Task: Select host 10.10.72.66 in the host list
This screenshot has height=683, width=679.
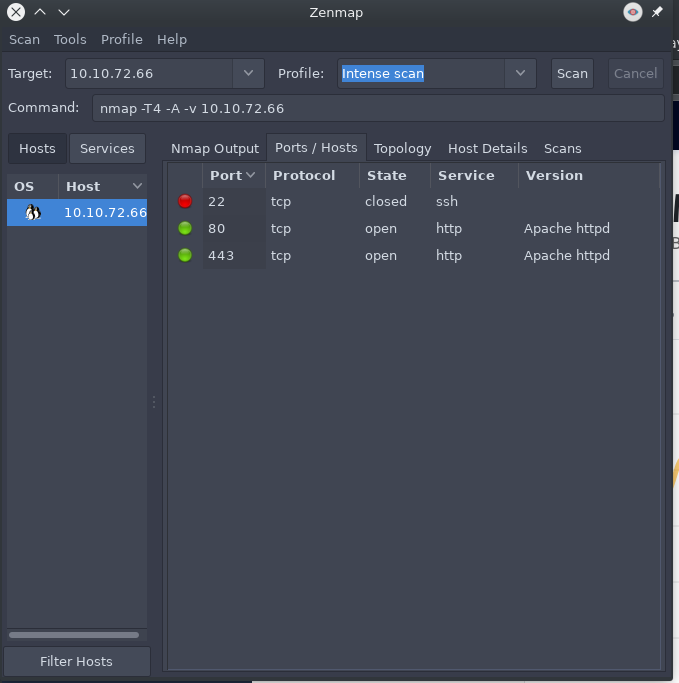Action: 77,213
